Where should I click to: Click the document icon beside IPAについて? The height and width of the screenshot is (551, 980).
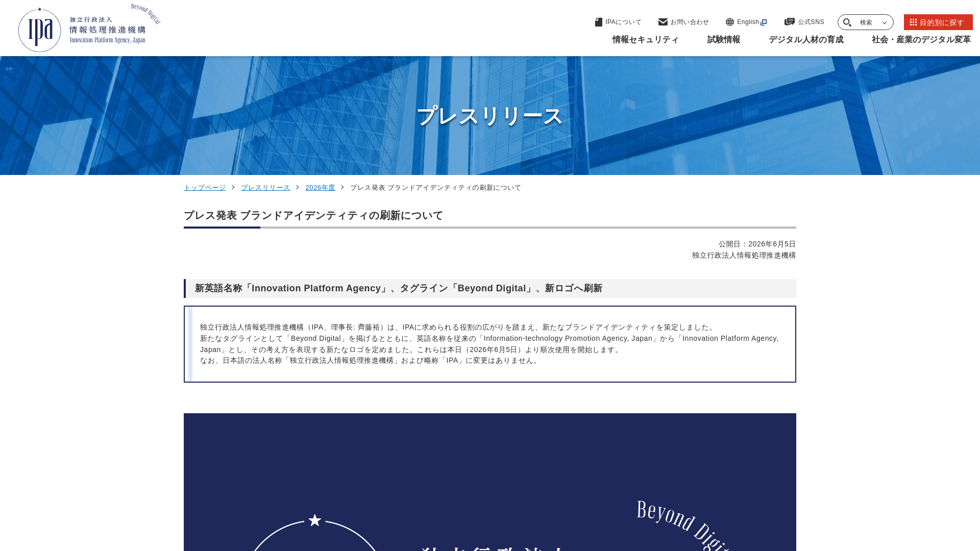[599, 22]
